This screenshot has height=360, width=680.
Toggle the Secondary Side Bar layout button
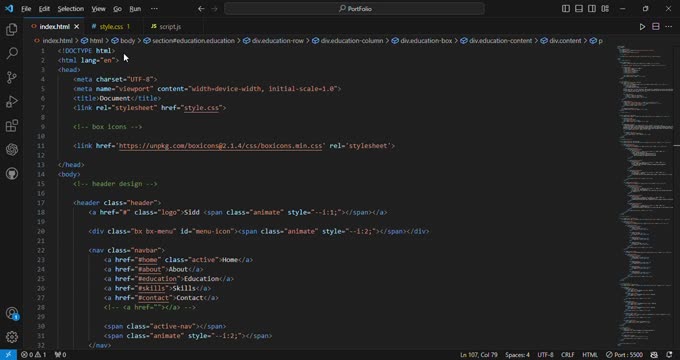(592, 9)
